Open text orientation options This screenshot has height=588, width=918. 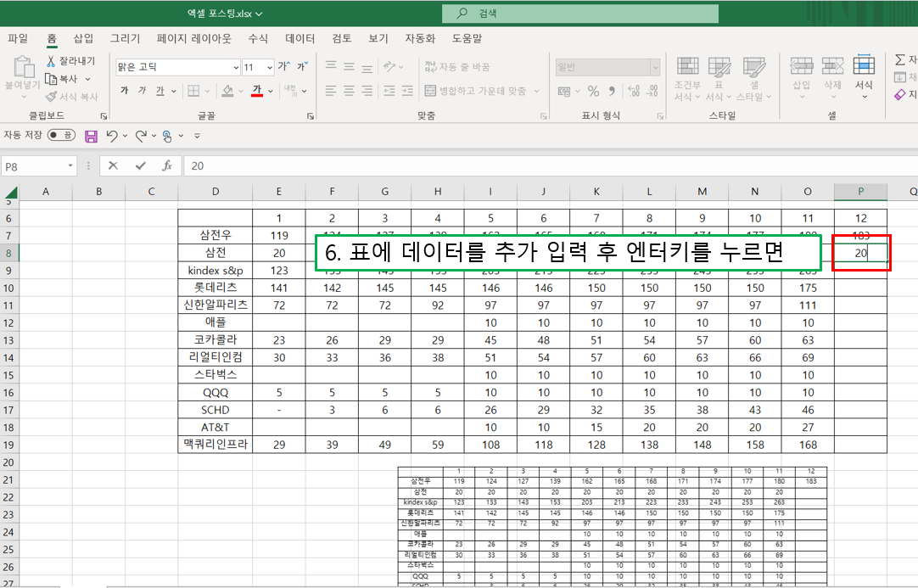[x=393, y=66]
